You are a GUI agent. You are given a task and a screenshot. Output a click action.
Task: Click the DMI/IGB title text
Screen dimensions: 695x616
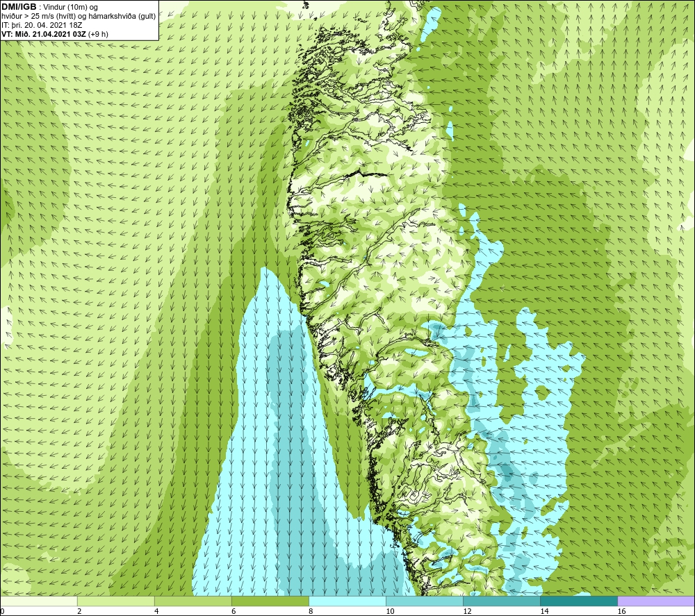coord(19,7)
